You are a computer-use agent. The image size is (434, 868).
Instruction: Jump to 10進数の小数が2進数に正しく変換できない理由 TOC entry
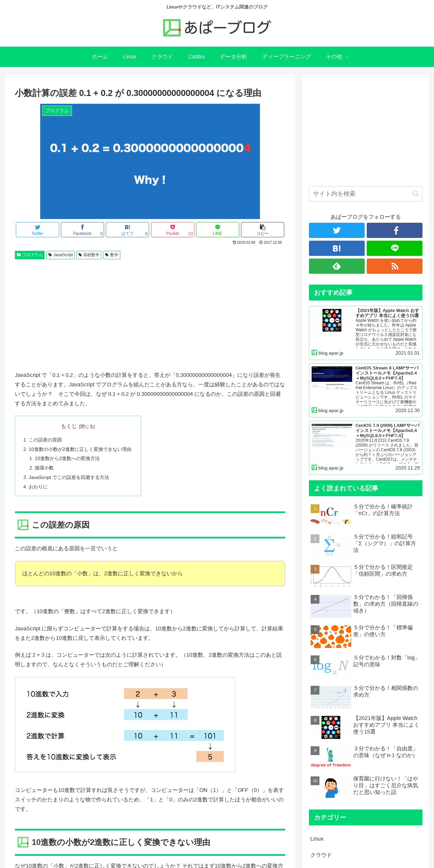pos(80,449)
